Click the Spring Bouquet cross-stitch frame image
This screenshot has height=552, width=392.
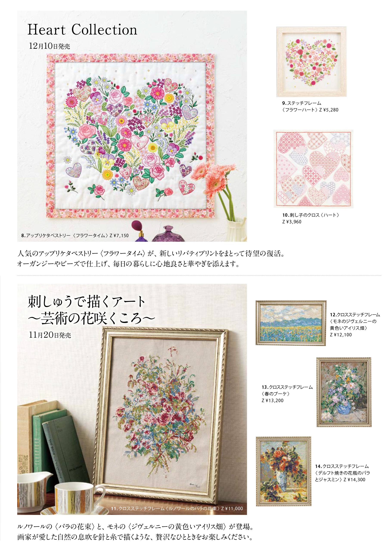click(x=344, y=392)
